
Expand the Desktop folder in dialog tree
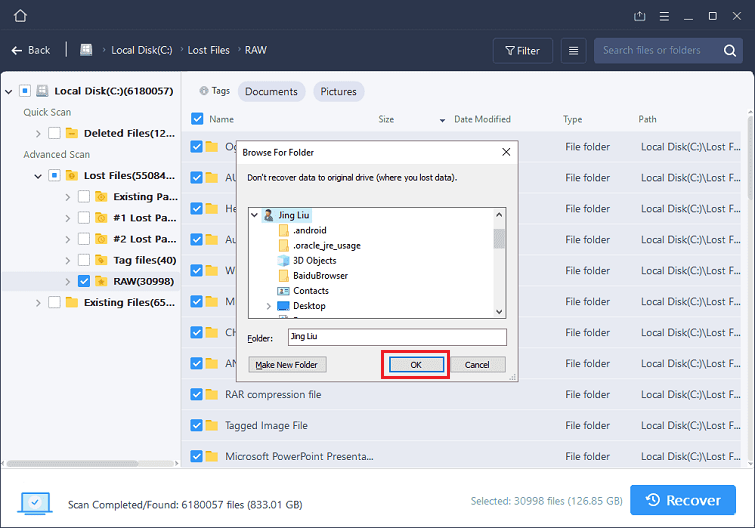tap(269, 306)
